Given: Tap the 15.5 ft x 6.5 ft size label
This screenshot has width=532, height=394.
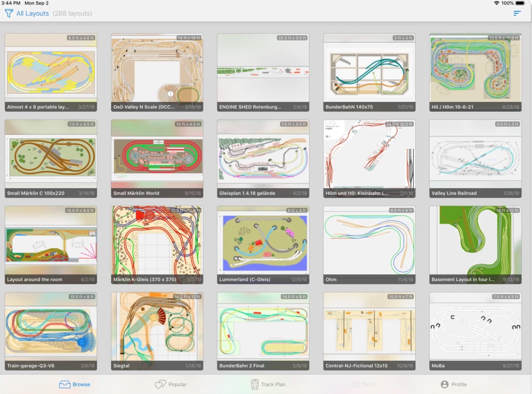Looking at the screenshot, I should click(80, 210).
